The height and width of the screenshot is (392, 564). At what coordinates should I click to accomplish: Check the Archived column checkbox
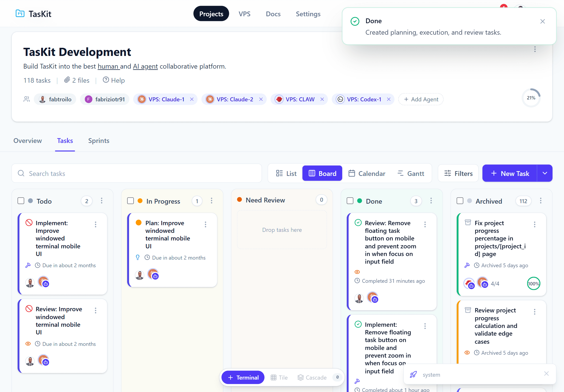[x=460, y=201]
